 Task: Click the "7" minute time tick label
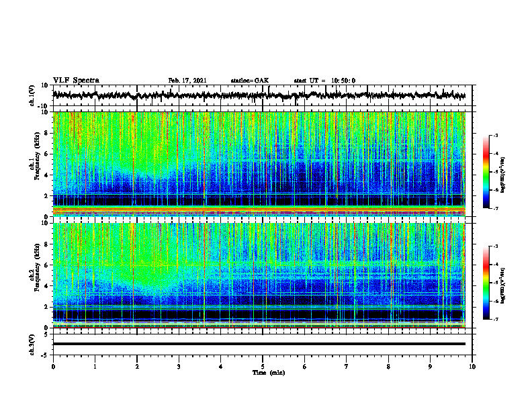click(x=347, y=367)
